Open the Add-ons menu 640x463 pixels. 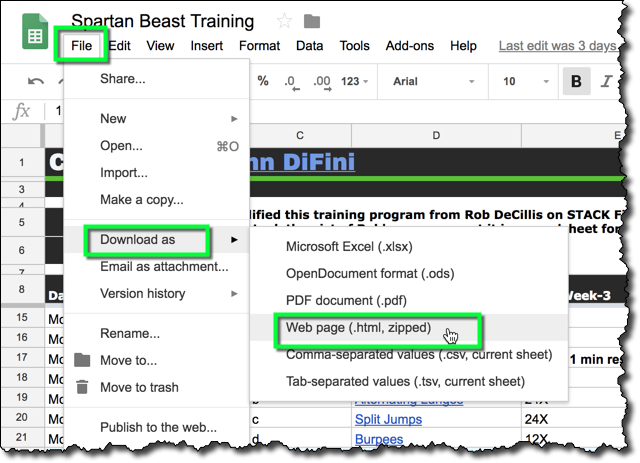coord(410,46)
